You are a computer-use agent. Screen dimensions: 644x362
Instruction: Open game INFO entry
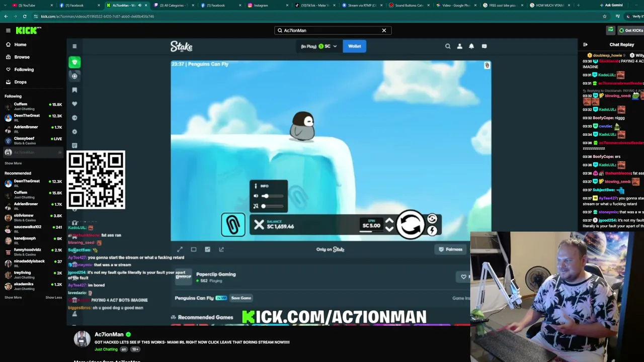(x=264, y=186)
